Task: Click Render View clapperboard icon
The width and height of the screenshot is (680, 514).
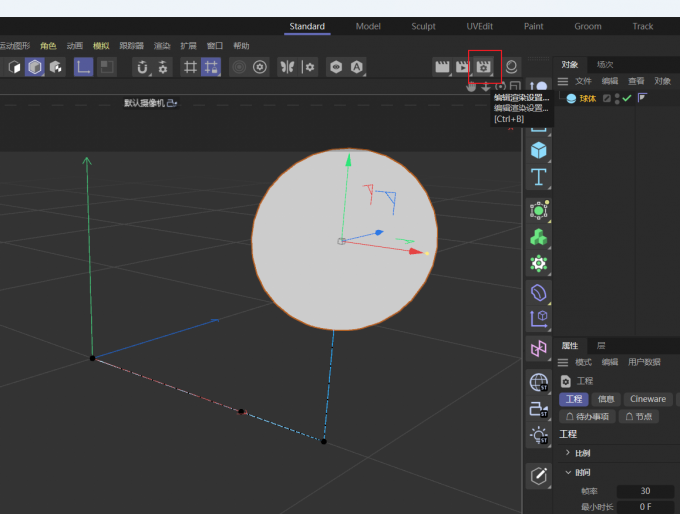Action: (x=442, y=67)
